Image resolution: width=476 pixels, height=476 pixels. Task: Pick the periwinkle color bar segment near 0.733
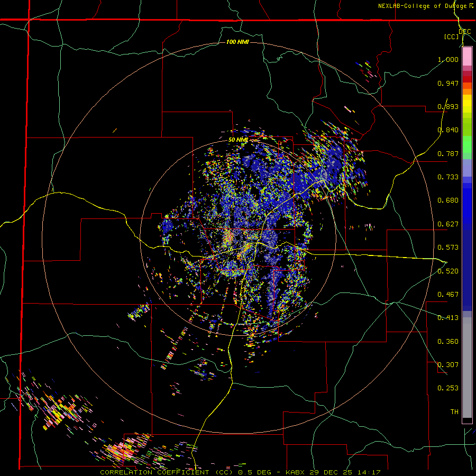coord(467,168)
